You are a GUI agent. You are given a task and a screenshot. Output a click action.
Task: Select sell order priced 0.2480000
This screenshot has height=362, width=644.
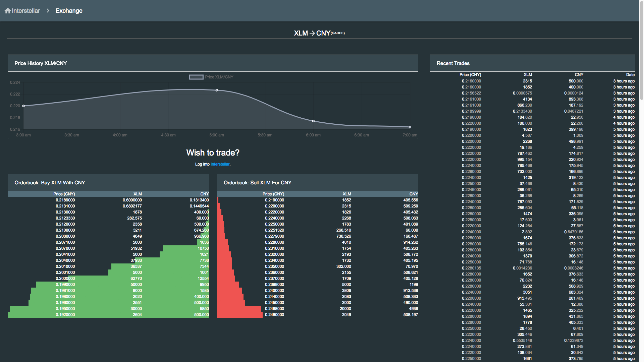click(x=317, y=315)
